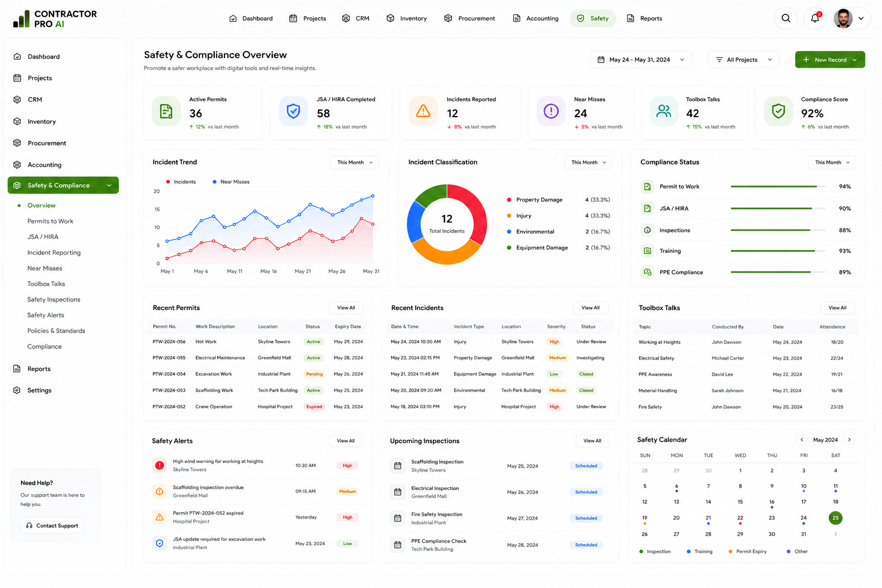Click the Incidents Reported warning triangle icon
The image size is (882, 588).
tap(423, 111)
